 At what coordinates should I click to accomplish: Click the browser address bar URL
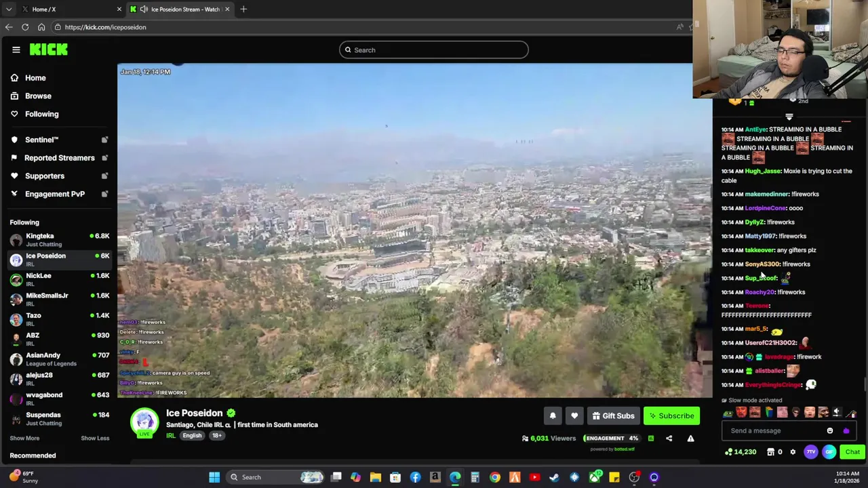coord(105,27)
